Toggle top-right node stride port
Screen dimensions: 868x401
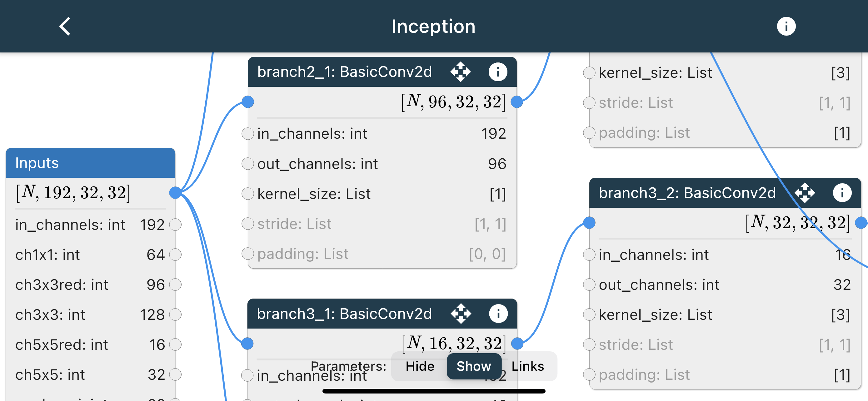[589, 102]
